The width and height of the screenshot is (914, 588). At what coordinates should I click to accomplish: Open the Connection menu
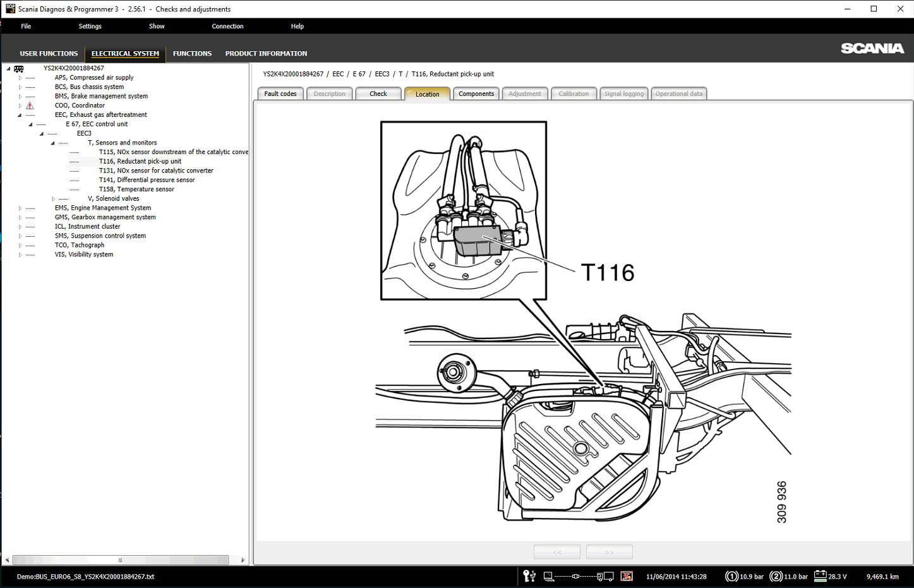(227, 26)
